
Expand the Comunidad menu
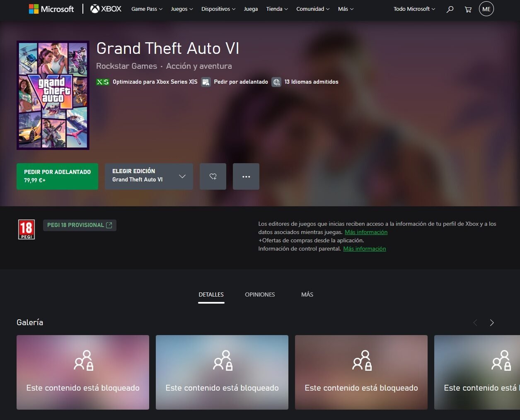point(313,9)
